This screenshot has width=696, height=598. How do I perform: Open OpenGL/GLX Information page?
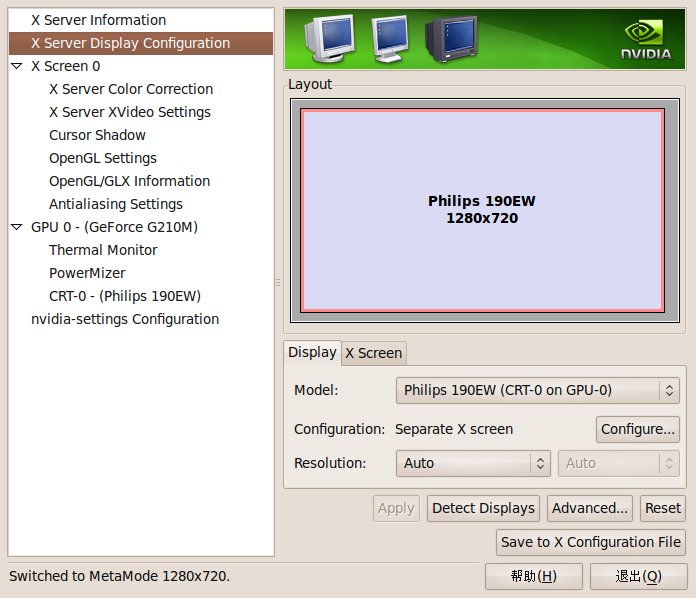(x=130, y=181)
